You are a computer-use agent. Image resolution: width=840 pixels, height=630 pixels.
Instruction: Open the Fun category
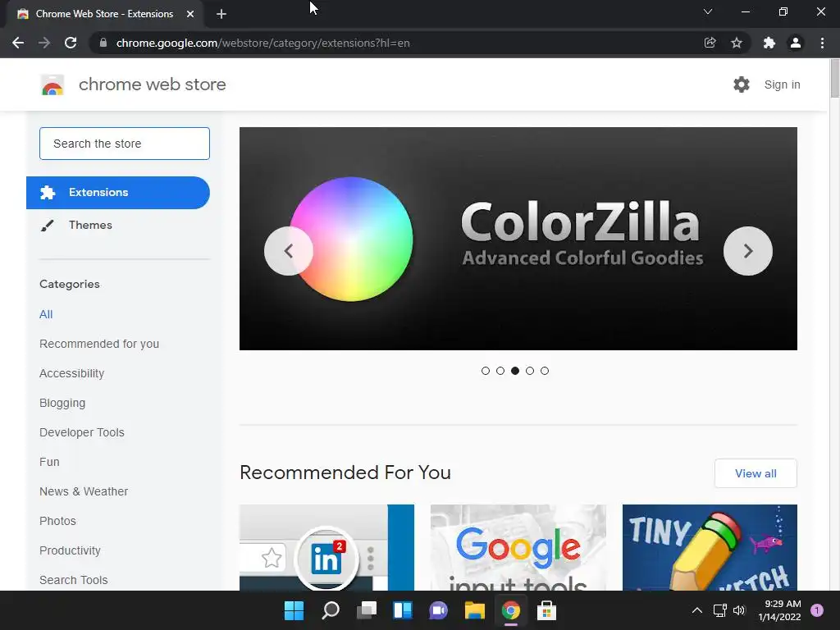pyautogui.click(x=49, y=462)
